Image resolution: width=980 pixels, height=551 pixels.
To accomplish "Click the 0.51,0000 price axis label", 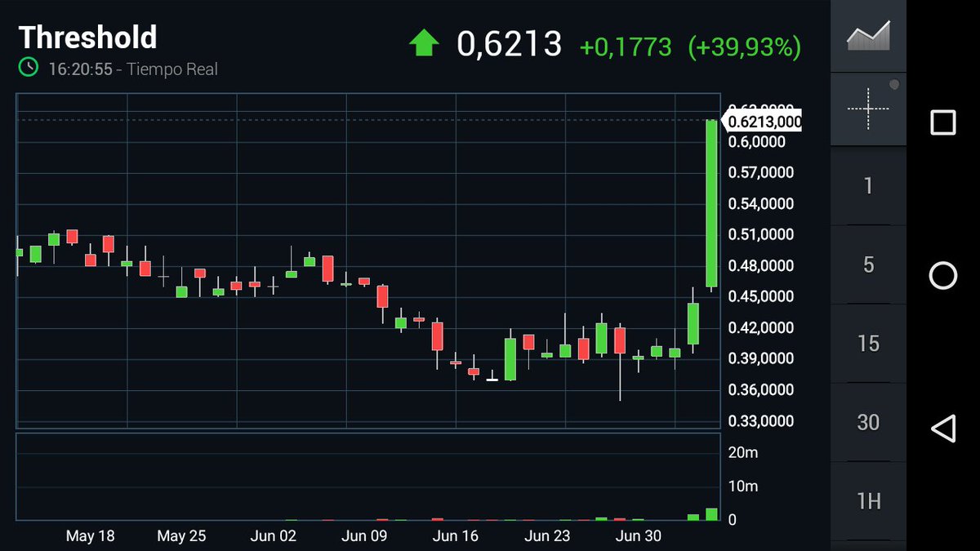I will click(760, 235).
